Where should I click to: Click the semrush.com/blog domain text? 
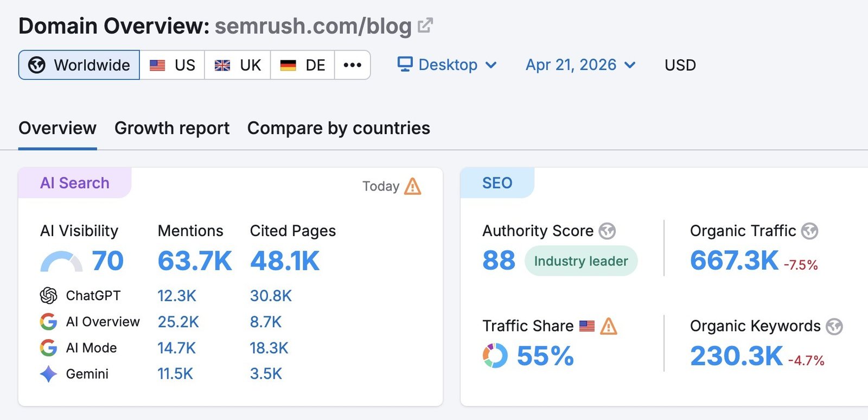(x=314, y=26)
